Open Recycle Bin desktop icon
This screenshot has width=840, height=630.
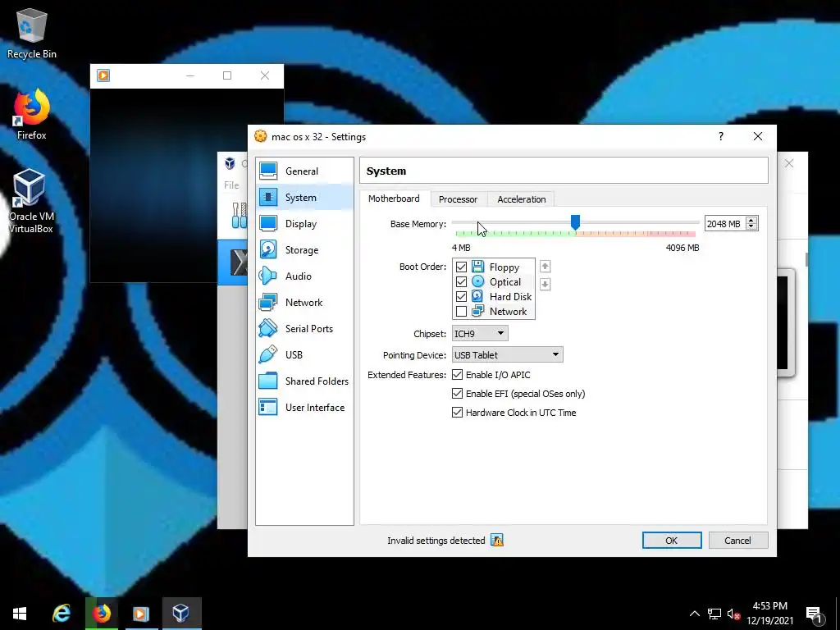[x=32, y=33]
